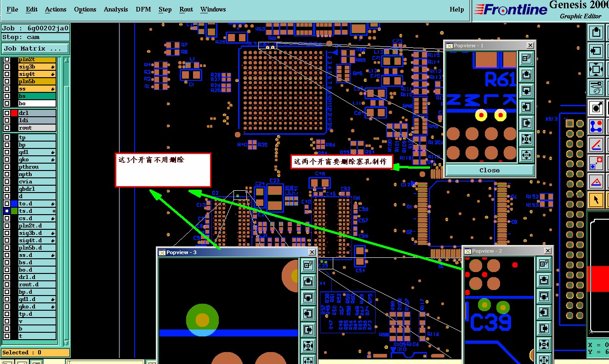Select the connected-nodes net tool icon
This screenshot has height=364, width=609.
point(596,126)
